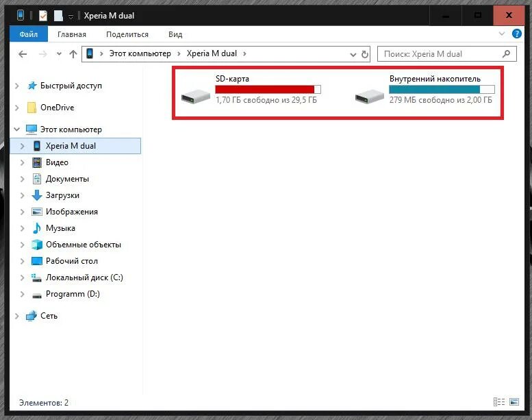532x420 pixels.
Task: Click the SD-карта red usage bar
Action: [268, 90]
